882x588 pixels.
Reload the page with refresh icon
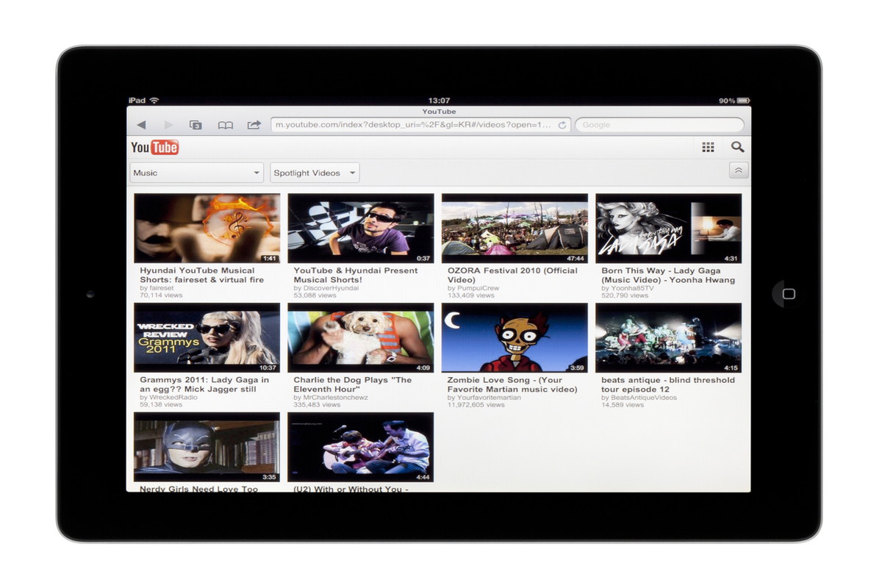coord(562,126)
